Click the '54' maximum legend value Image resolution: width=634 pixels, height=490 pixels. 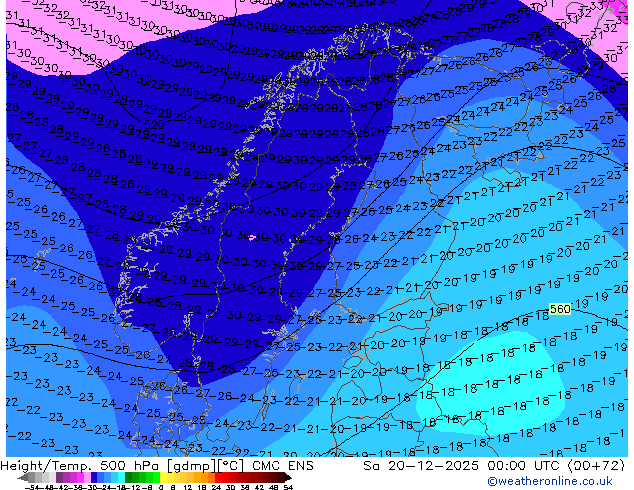(x=288, y=487)
